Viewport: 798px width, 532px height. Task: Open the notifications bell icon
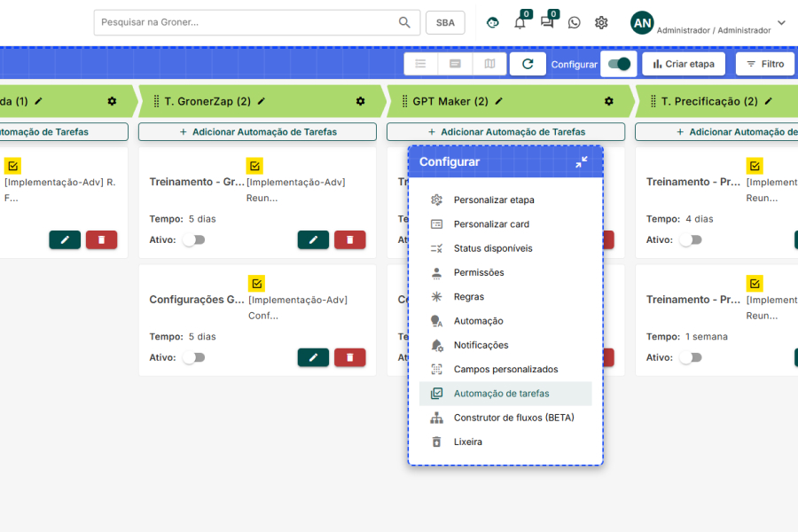[520, 23]
